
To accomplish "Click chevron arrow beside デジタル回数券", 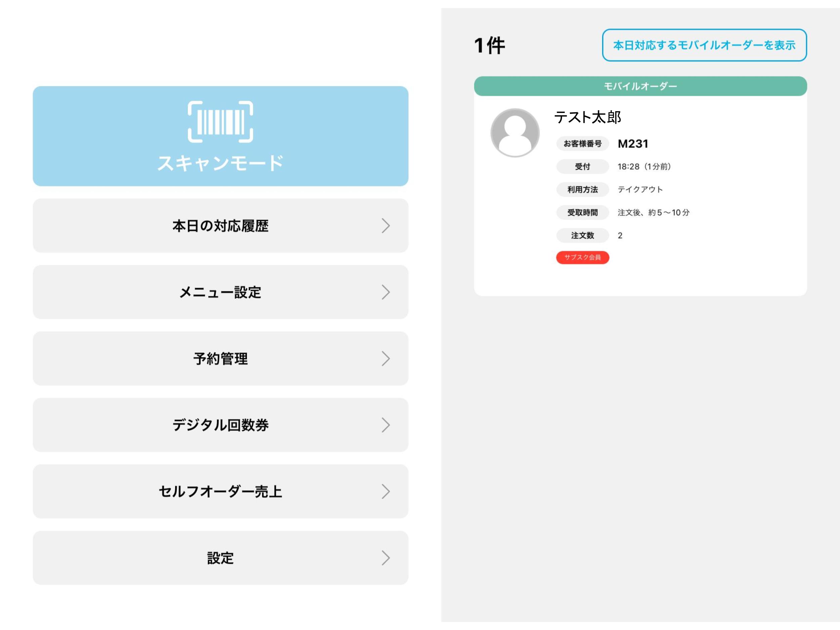I will click(385, 425).
